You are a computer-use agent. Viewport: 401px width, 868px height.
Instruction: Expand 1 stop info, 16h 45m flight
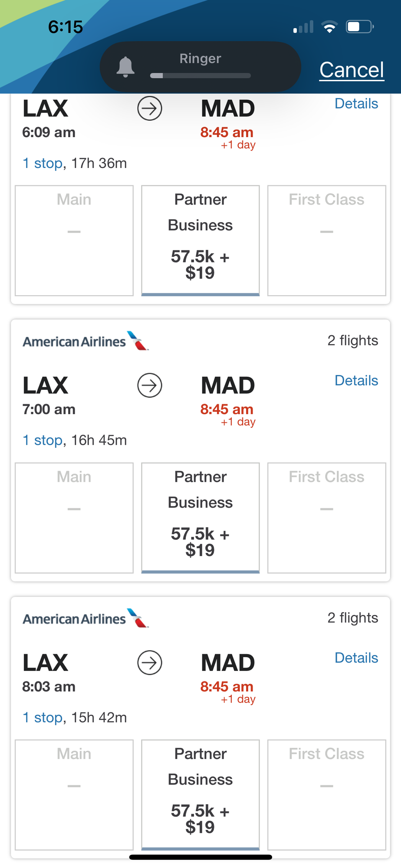43,441
